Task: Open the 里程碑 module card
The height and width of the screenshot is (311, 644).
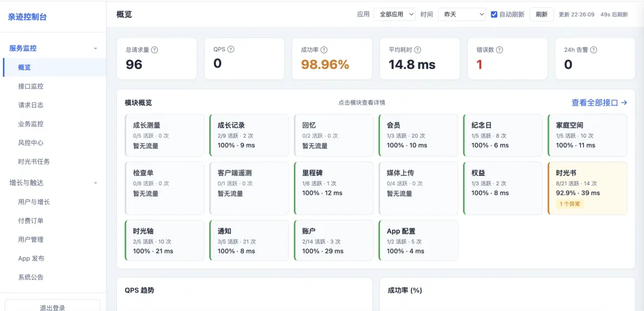Action: (333, 188)
